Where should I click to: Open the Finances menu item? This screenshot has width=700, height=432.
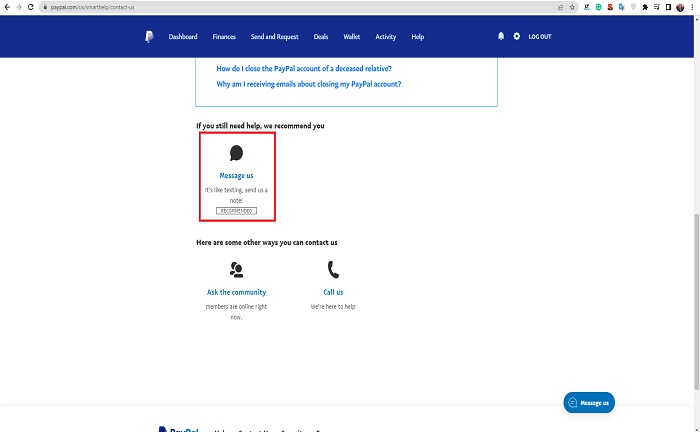[x=224, y=37]
